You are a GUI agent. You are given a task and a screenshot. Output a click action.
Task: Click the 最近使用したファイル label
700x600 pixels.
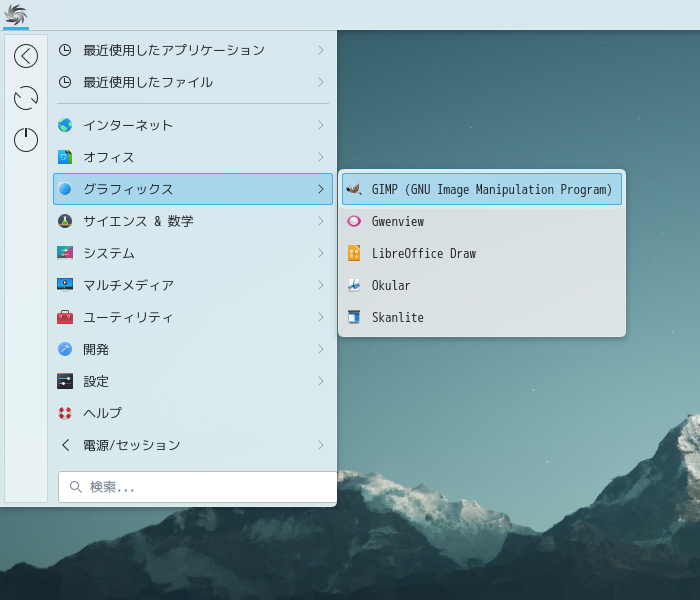click(148, 82)
